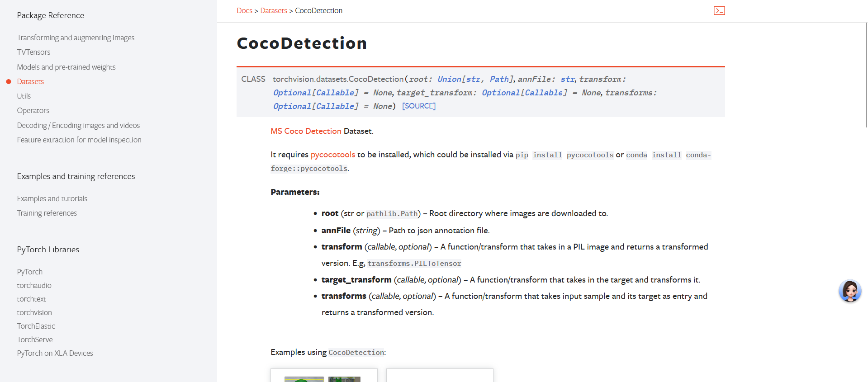
Task: Click the first example thumbnail card
Action: pos(324,376)
